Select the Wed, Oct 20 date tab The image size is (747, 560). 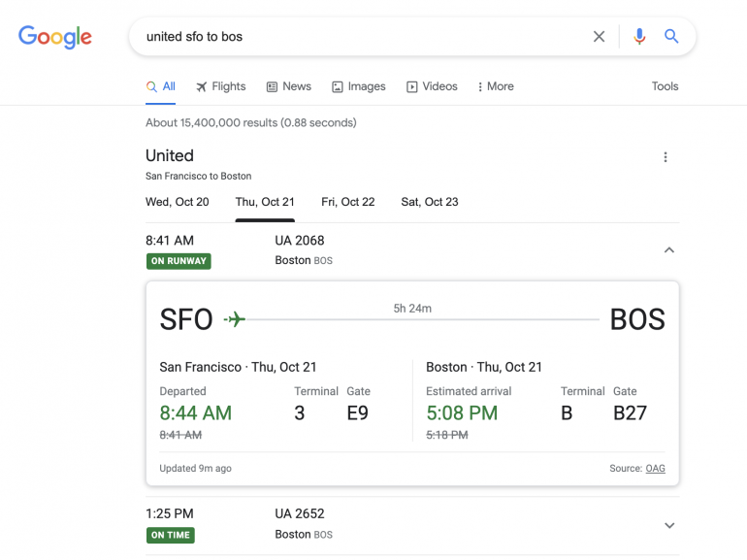[178, 202]
